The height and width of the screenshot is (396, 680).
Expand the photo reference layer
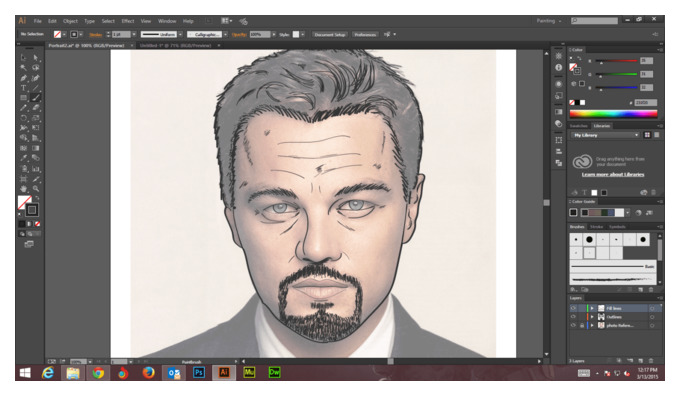[x=592, y=325]
